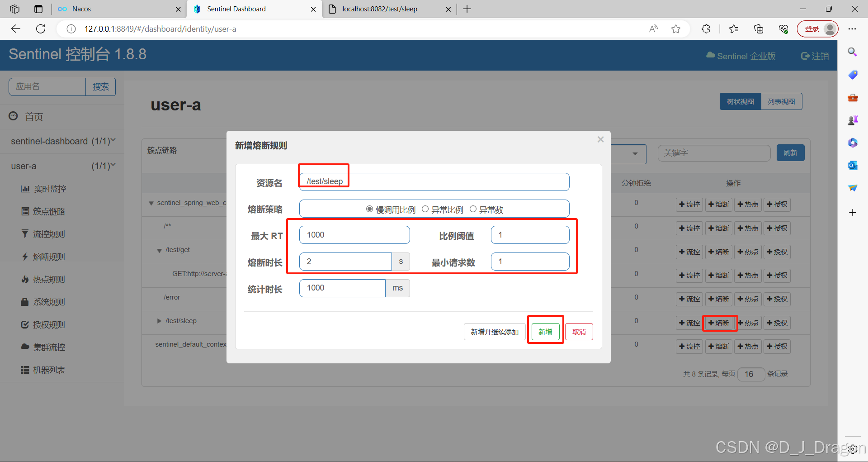The image size is (868, 462).
Task: Reload the page with refresh icon
Action: 41,29
